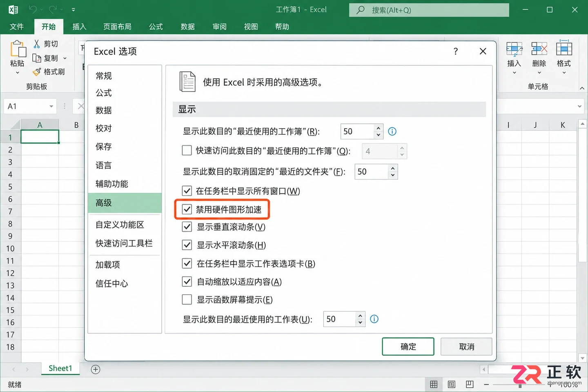The height and width of the screenshot is (392, 588).
Task: Confirm options with the 确定 button
Action: [408, 347]
